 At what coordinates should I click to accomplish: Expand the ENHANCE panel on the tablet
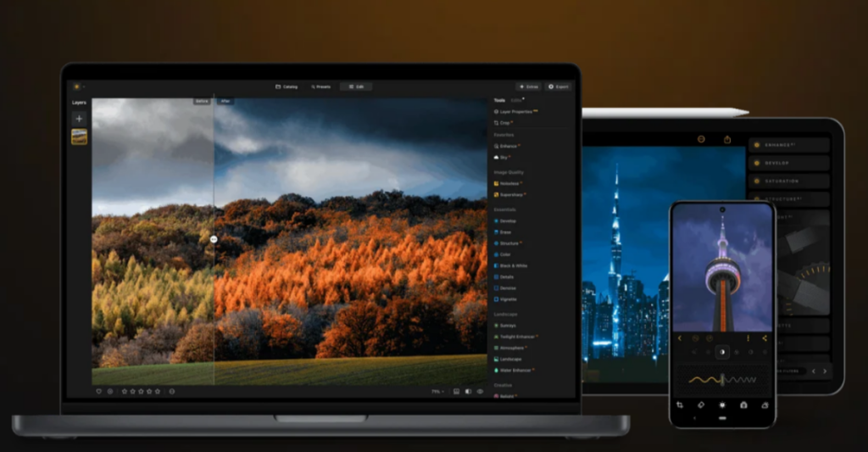coord(789,145)
